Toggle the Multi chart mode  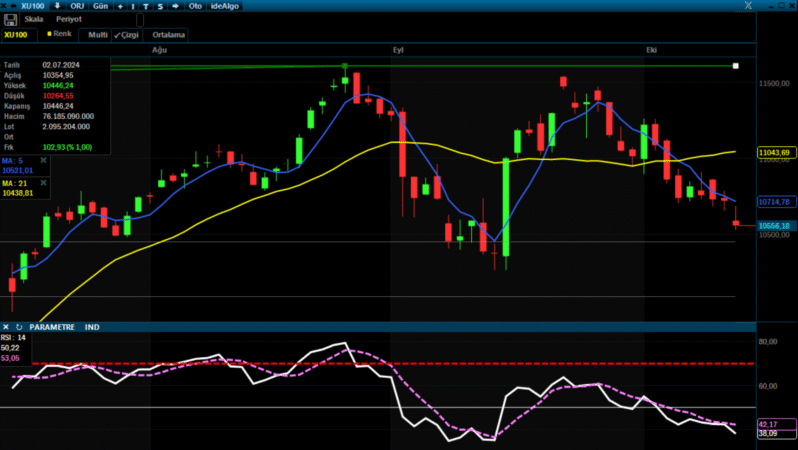[x=97, y=34]
